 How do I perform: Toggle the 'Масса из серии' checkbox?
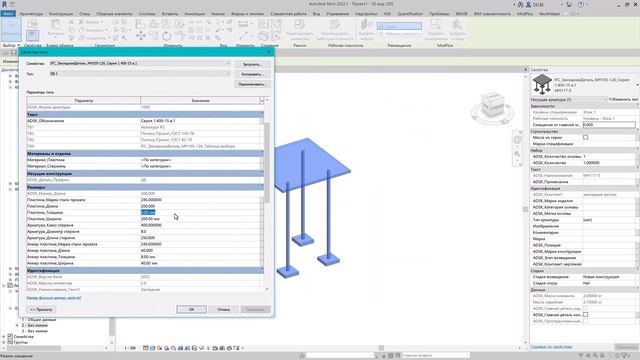[585, 138]
